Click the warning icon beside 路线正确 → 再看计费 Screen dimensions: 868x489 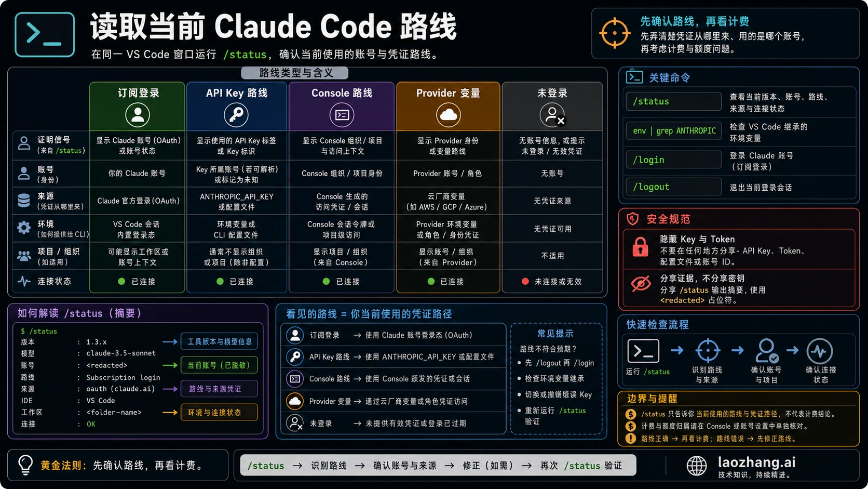click(631, 439)
